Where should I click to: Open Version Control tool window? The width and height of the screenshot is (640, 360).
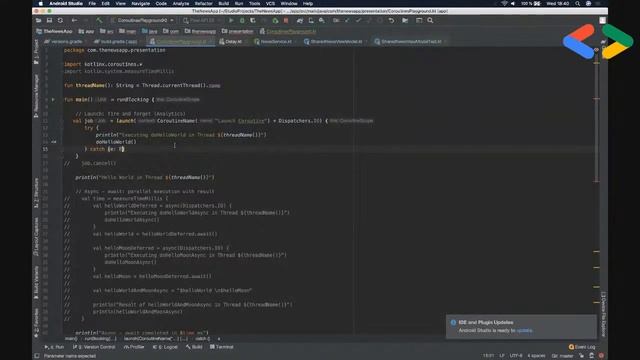pyautogui.click(x=94, y=347)
